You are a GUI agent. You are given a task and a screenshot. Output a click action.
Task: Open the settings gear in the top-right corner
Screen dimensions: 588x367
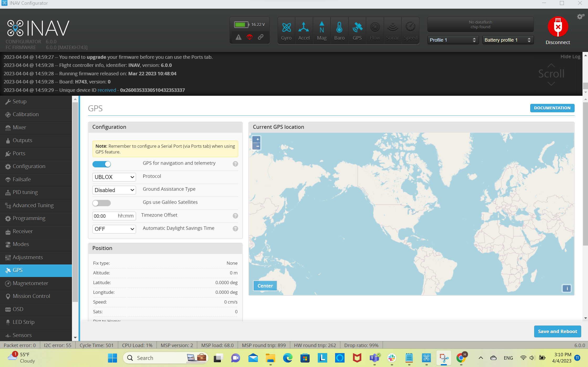pyautogui.click(x=580, y=16)
